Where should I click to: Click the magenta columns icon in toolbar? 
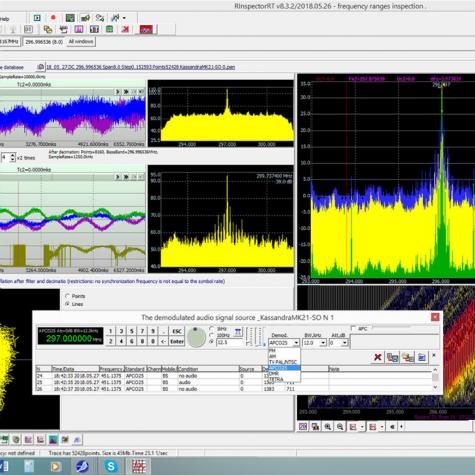point(79,29)
